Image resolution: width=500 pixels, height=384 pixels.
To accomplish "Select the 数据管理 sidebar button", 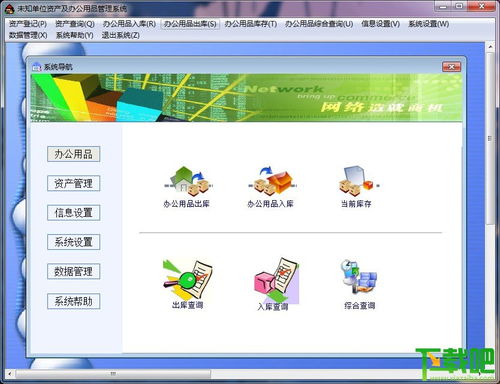I will click(x=73, y=271).
